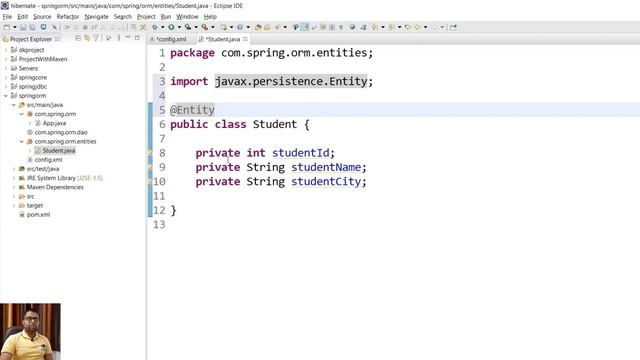Click the Open Task folder icon
This screenshot has height=360, width=640.
click(267, 27)
